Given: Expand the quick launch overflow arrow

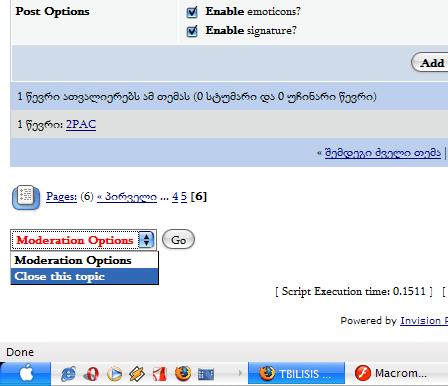Looking at the screenshot, I should (x=240, y=373).
